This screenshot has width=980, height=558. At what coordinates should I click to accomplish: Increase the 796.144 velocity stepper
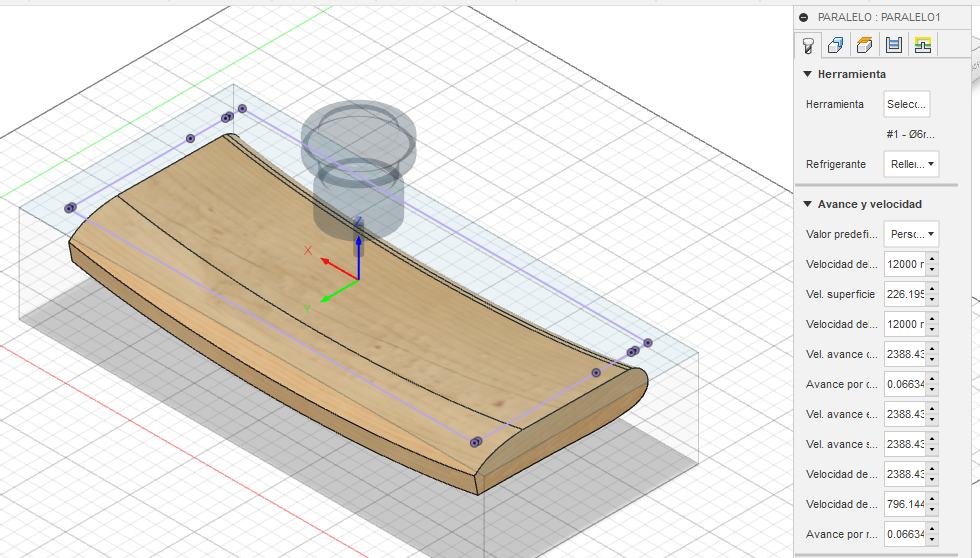pos(932,500)
